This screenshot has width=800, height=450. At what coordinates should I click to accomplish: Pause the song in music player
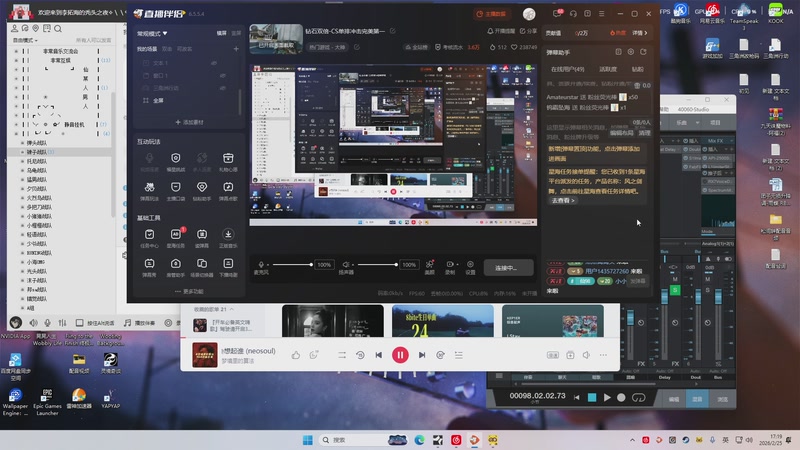coord(400,355)
